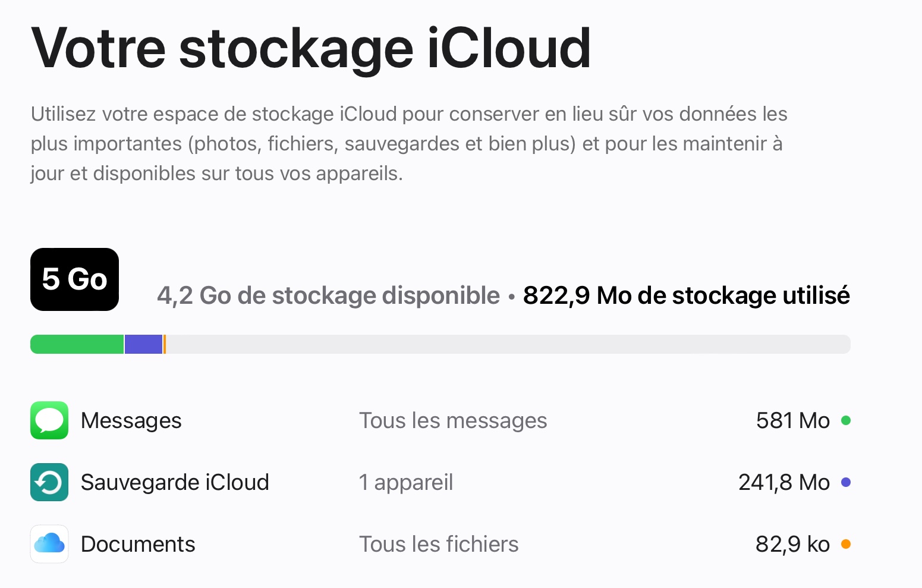Click the blue cloud Documents icon
The width and height of the screenshot is (922, 588).
click(x=49, y=543)
